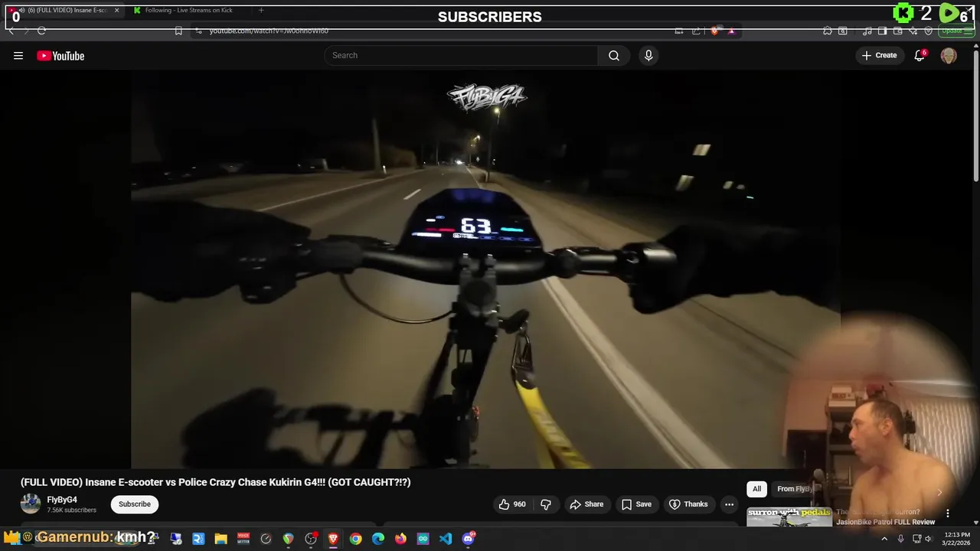Open the clock showing 12:13 PM
The width and height of the screenshot is (980, 551).
957,539
